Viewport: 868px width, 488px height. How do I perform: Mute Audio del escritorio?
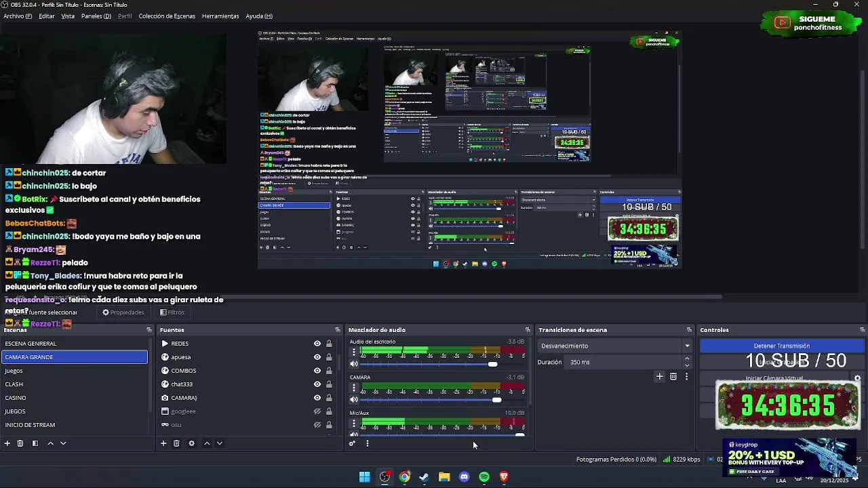353,364
